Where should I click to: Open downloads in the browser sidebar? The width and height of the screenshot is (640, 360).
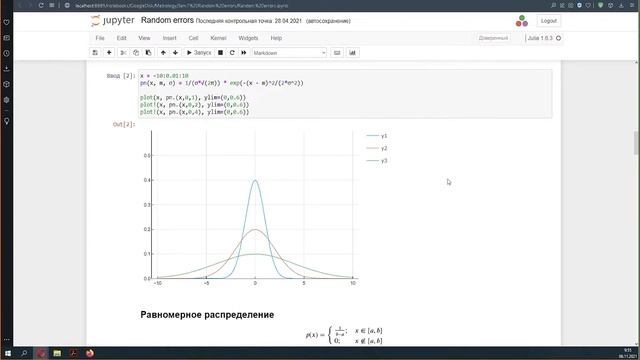7,69
